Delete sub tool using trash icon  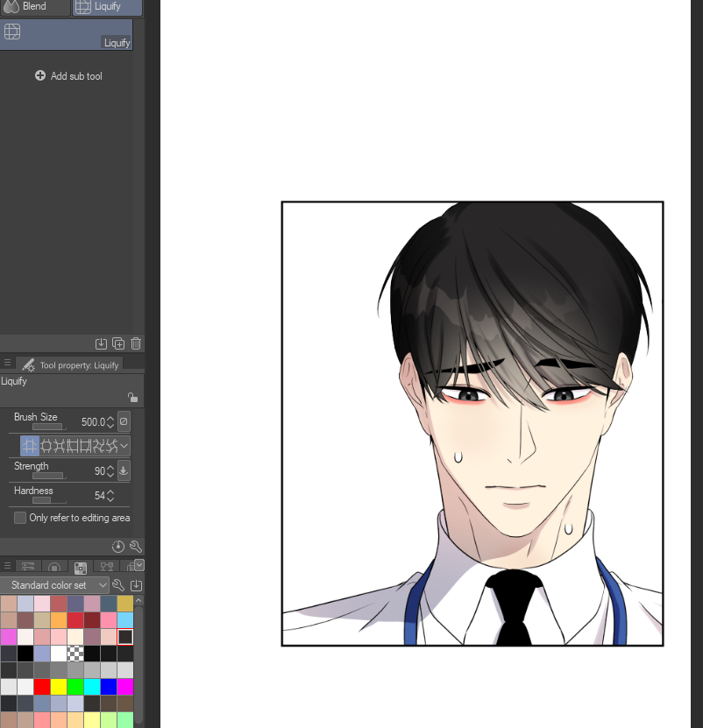point(136,343)
